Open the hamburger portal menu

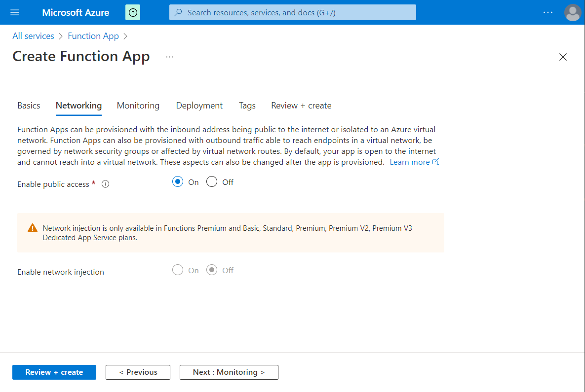[x=15, y=12]
